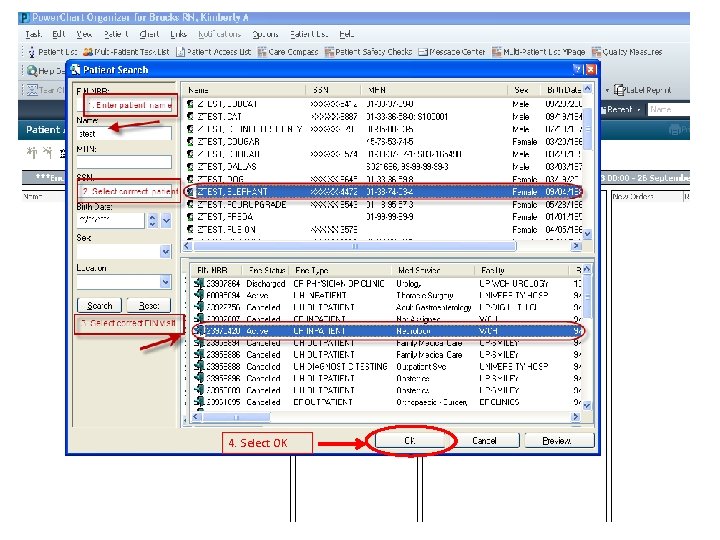Sort patient list by Sex column

(x=524, y=90)
